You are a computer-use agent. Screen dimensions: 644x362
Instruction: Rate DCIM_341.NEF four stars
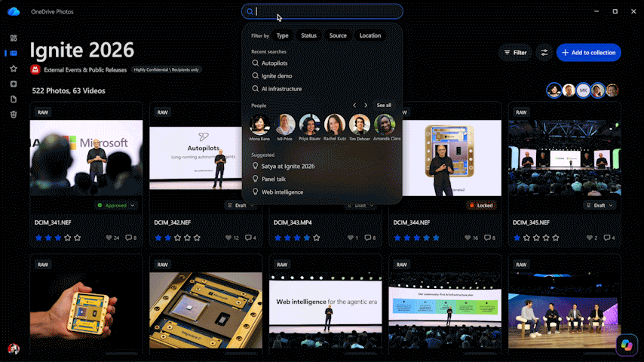tap(68, 238)
